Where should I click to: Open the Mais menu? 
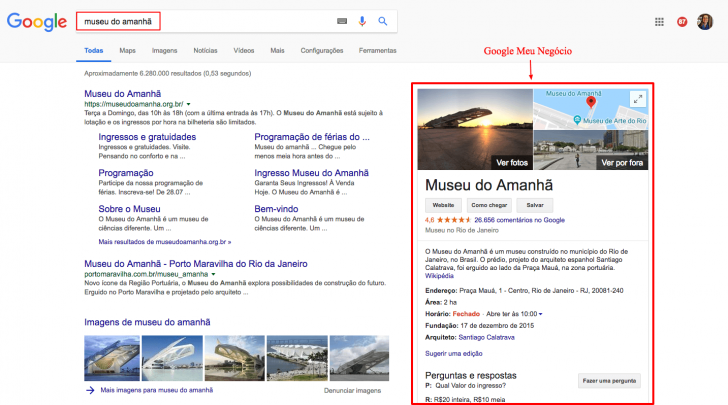coord(277,51)
